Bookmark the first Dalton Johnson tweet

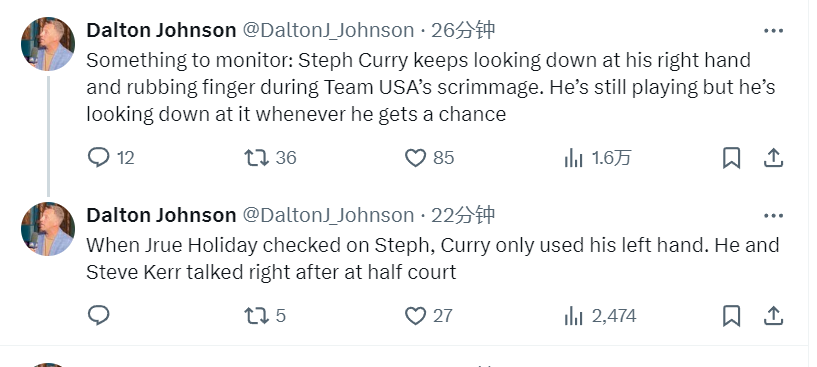click(x=732, y=158)
